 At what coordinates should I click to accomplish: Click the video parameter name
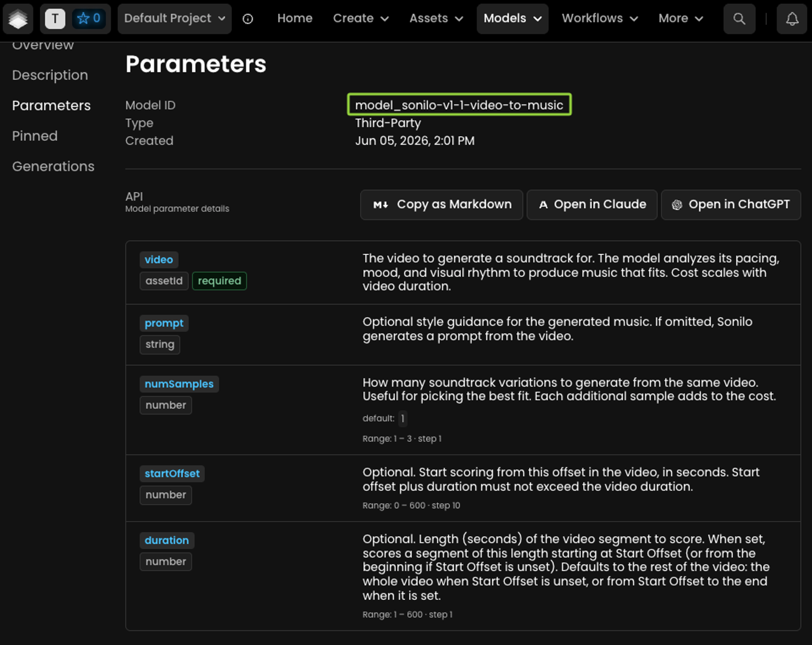click(159, 260)
